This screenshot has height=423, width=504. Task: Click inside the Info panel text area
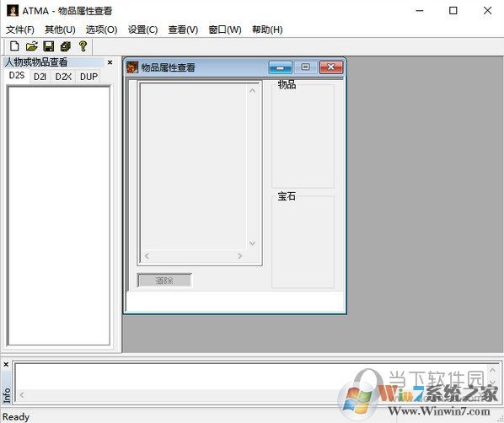(250, 376)
